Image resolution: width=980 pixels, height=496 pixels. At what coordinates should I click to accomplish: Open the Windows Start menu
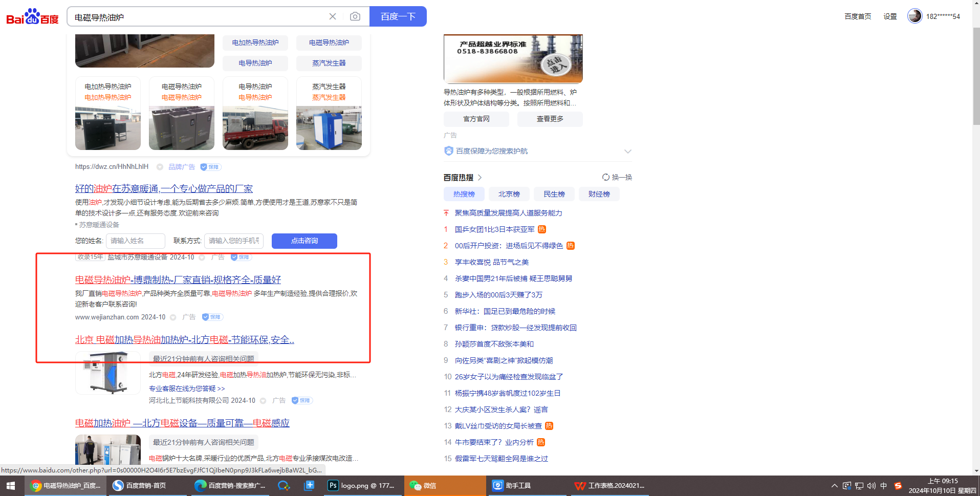tap(11, 486)
